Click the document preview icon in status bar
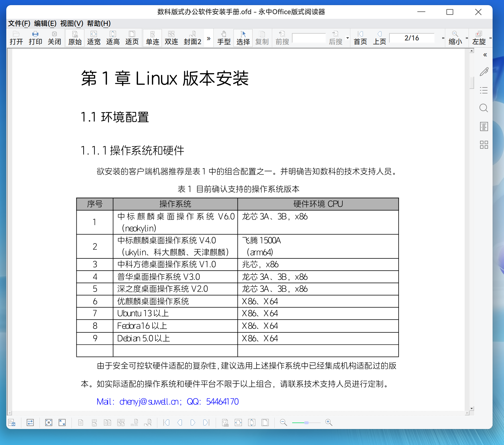 point(12,422)
